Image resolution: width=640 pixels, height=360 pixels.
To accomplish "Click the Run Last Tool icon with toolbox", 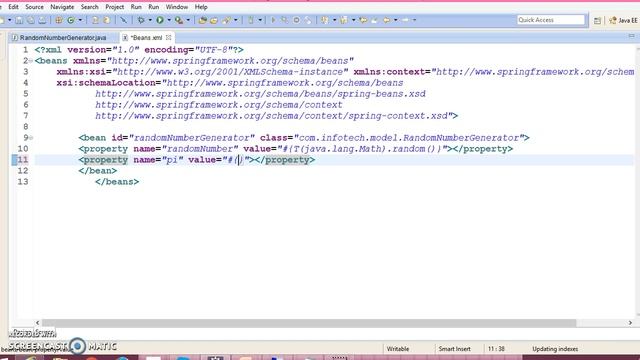I will 179,20.
